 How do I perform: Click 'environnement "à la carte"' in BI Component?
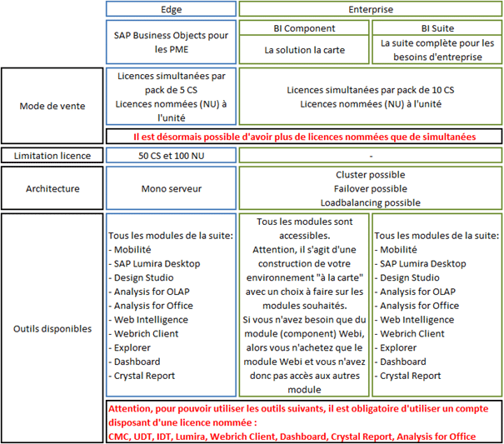pos(304,277)
